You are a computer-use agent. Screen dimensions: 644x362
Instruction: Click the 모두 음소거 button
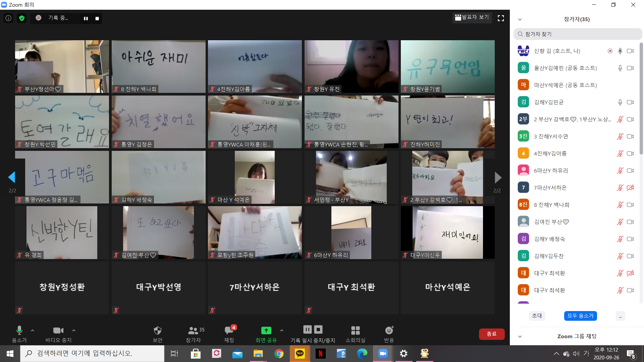tap(580, 316)
